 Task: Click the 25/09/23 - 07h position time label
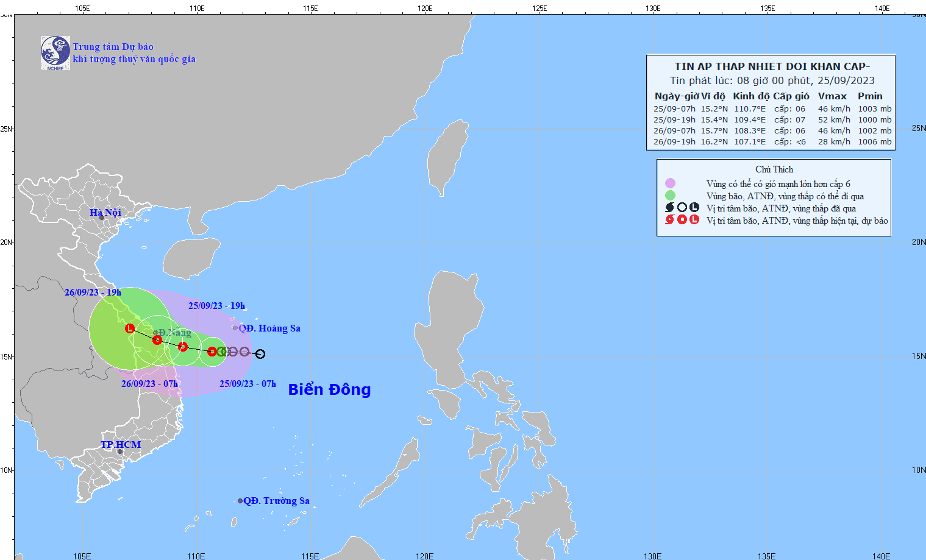[x=248, y=384]
